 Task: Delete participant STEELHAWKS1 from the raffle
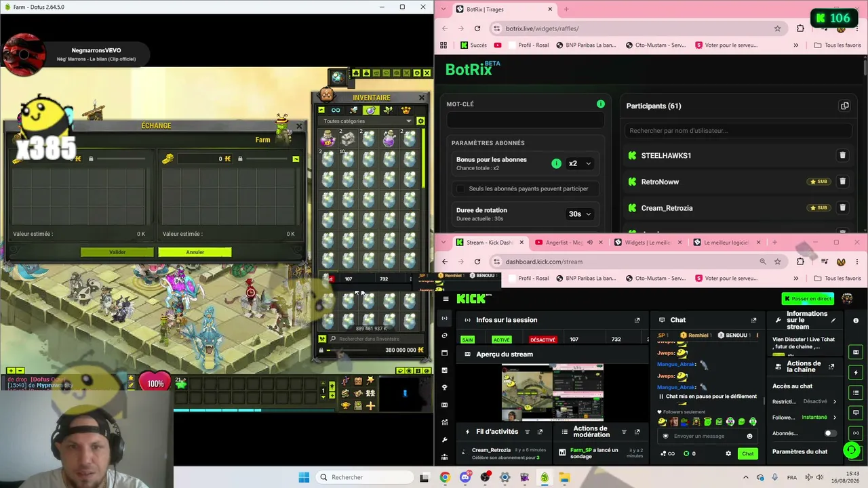pyautogui.click(x=842, y=155)
